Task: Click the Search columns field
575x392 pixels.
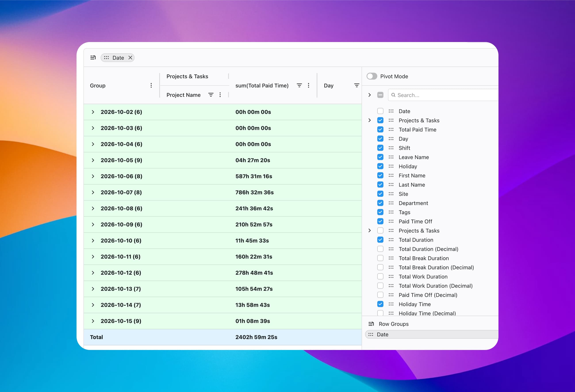Action: click(x=443, y=95)
